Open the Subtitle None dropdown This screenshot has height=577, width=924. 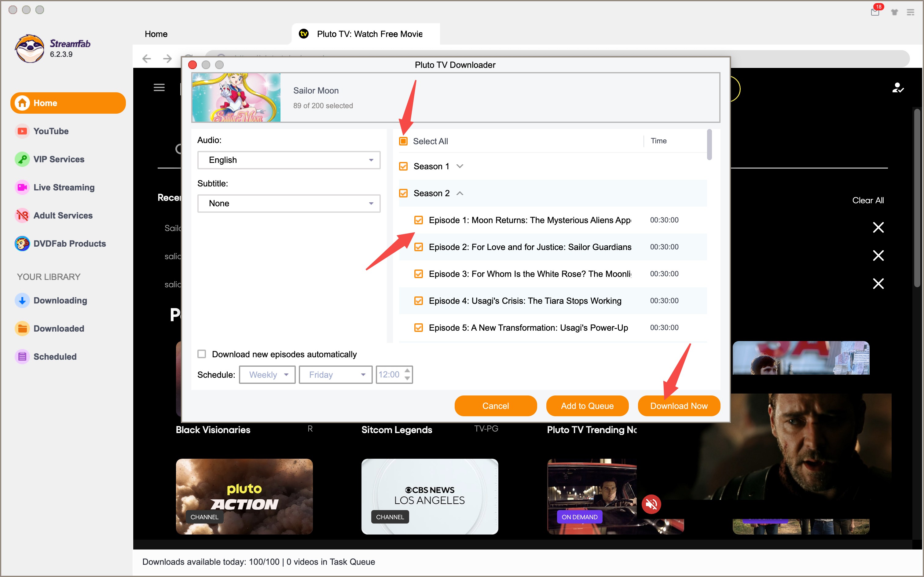point(289,204)
